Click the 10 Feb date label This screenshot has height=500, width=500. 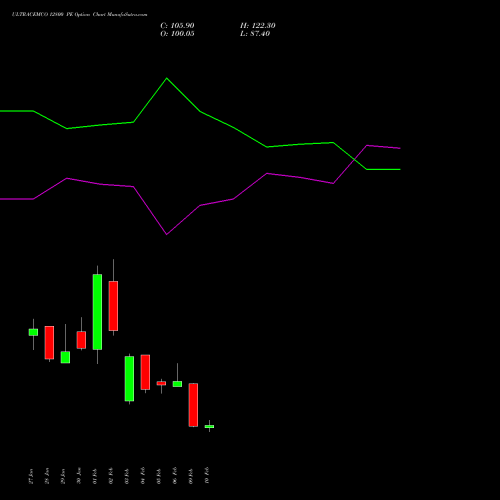point(207,476)
